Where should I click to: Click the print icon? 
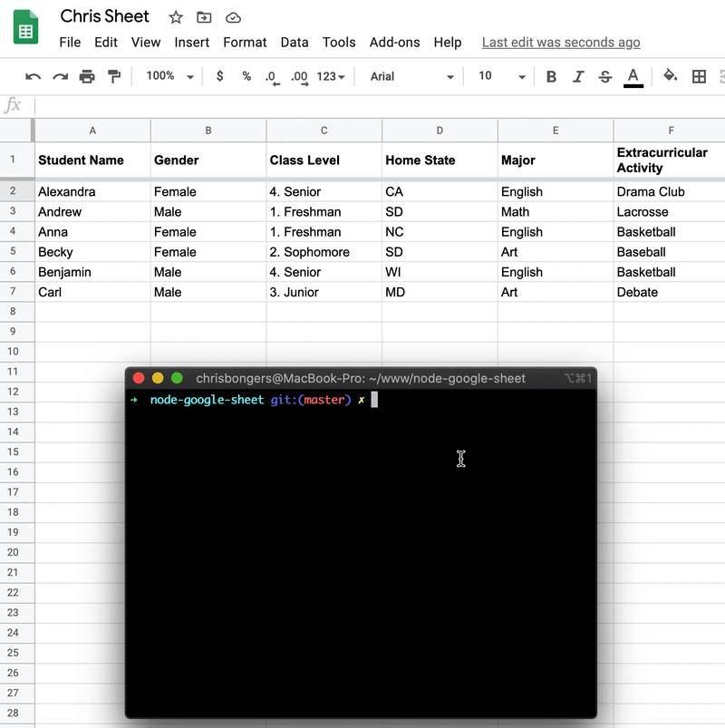[x=87, y=76]
